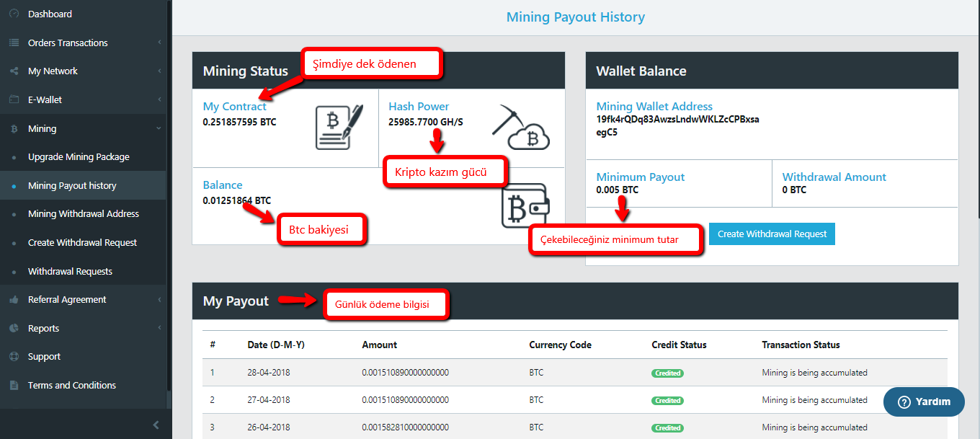980x439 pixels.
Task: Click the 25985.7700 GH/S value
Action: point(426,122)
